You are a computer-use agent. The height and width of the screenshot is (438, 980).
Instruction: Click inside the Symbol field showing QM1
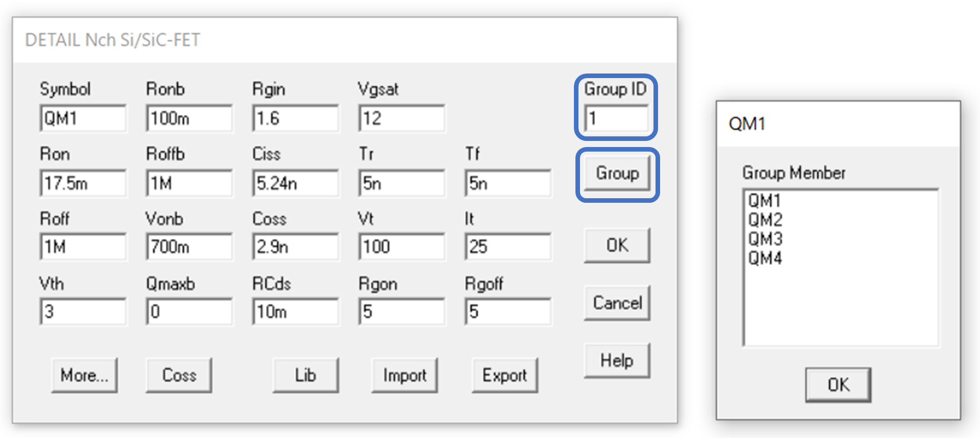click(x=83, y=118)
